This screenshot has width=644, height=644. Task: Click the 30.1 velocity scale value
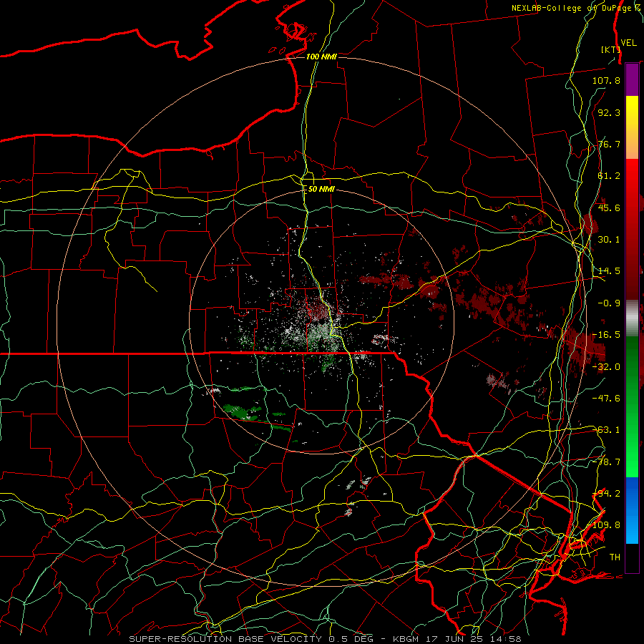coord(609,240)
